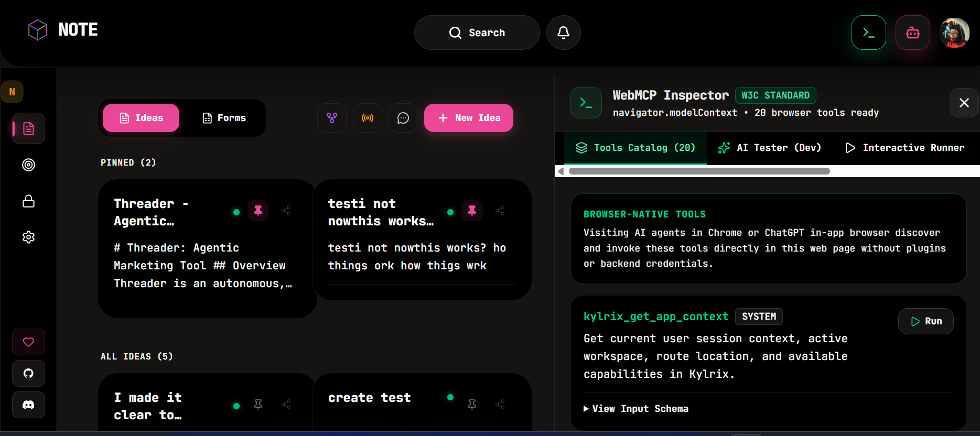
Task: Switch to the Forms tab
Action: click(224, 118)
